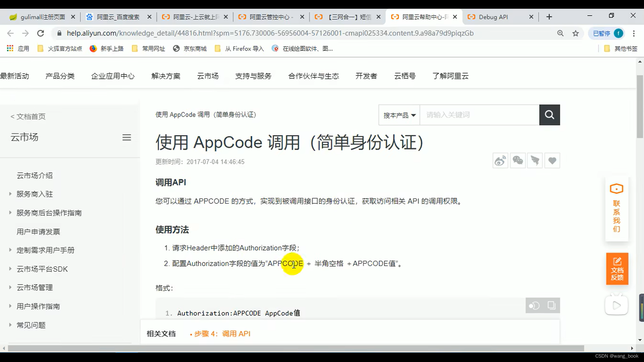The image size is (644, 362).
Task: Expand 云市场平台SDK section
Action: [x=10, y=268]
